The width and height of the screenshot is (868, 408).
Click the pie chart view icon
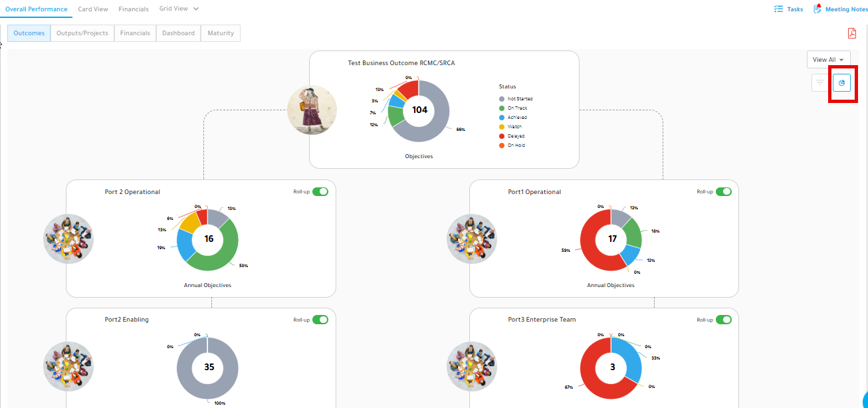[841, 83]
